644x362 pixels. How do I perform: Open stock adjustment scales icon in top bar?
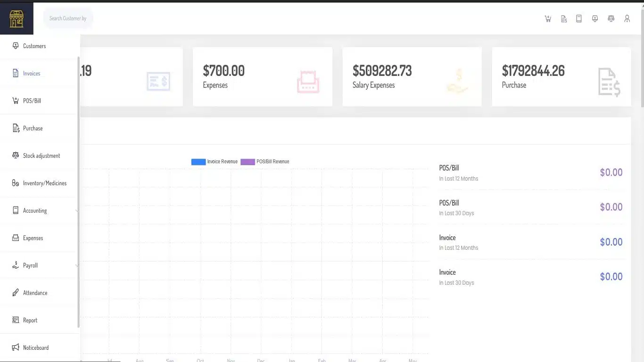click(x=611, y=19)
